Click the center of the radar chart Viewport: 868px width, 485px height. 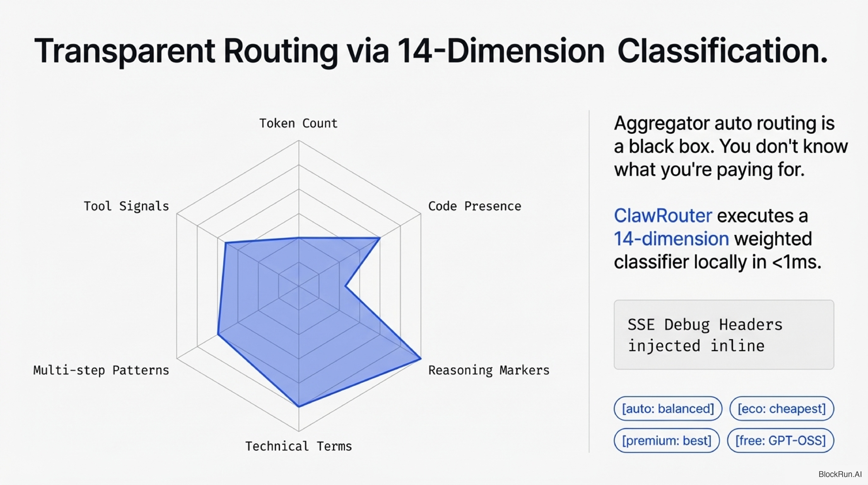[x=299, y=286]
